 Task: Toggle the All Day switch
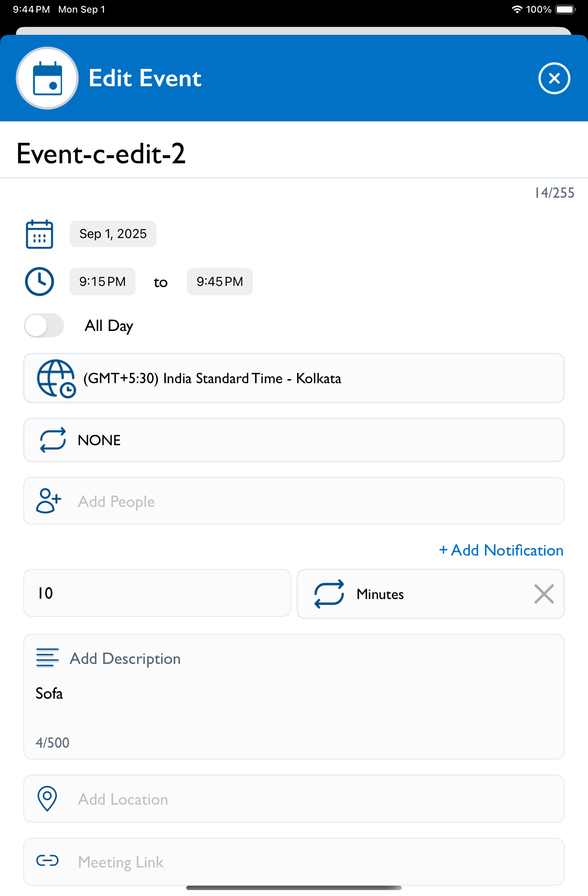44,325
